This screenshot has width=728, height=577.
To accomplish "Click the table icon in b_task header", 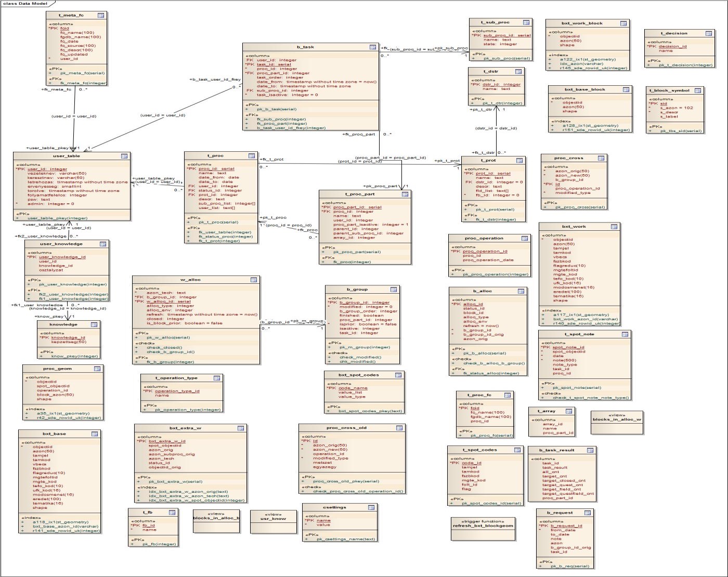I will (x=373, y=47).
